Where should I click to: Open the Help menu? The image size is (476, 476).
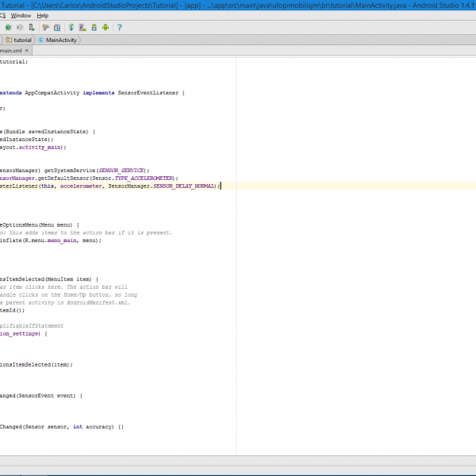coord(43,15)
